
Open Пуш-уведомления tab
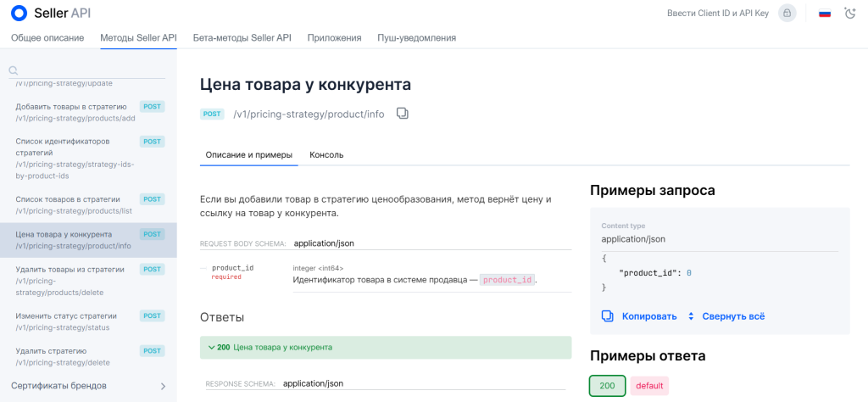417,37
